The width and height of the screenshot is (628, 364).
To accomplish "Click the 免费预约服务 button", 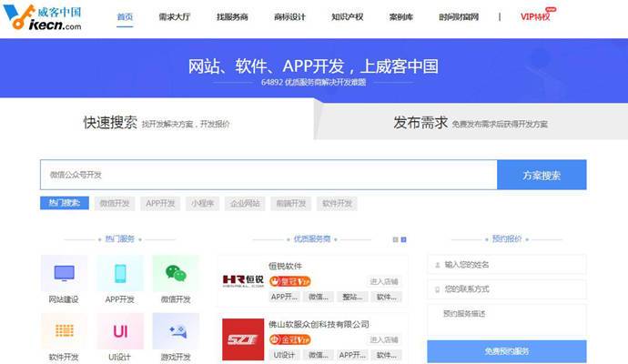I will tap(506, 351).
